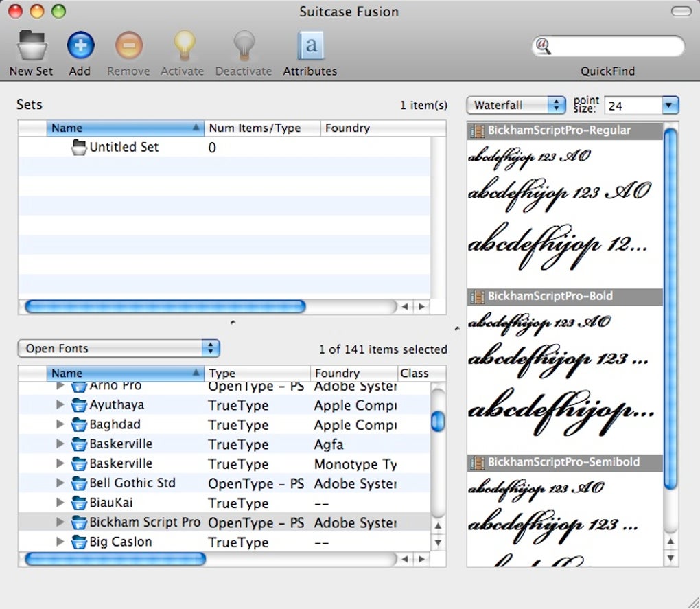Expand the Arno Pro family
Image resolution: width=700 pixels, height=609 pixels.
point(60,386)
